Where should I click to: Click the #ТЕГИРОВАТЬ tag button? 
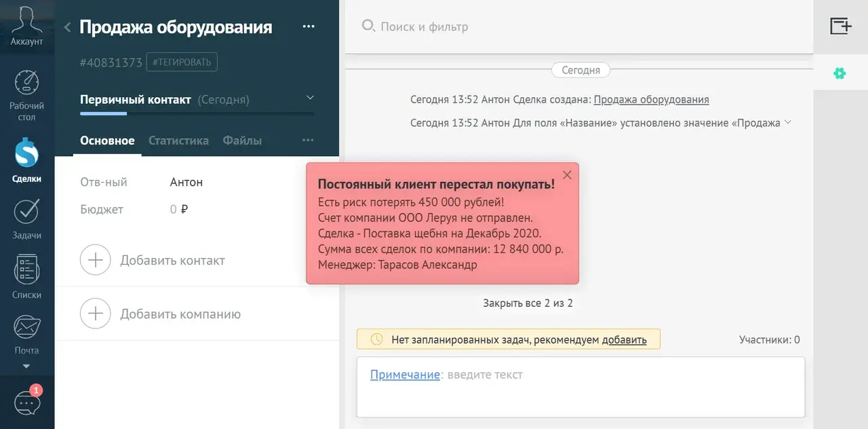(x=182, y=62)
